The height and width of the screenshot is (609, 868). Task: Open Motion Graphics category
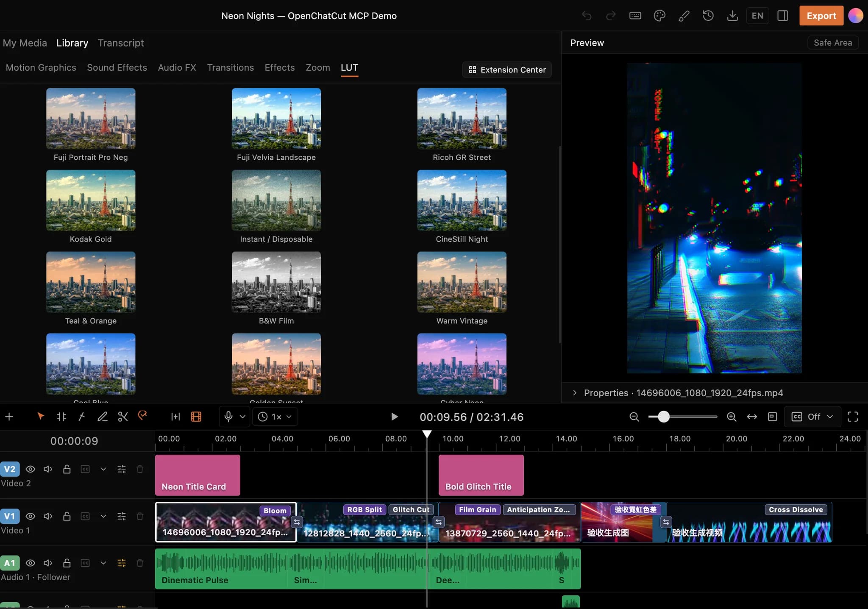click(x=41, y=67)
